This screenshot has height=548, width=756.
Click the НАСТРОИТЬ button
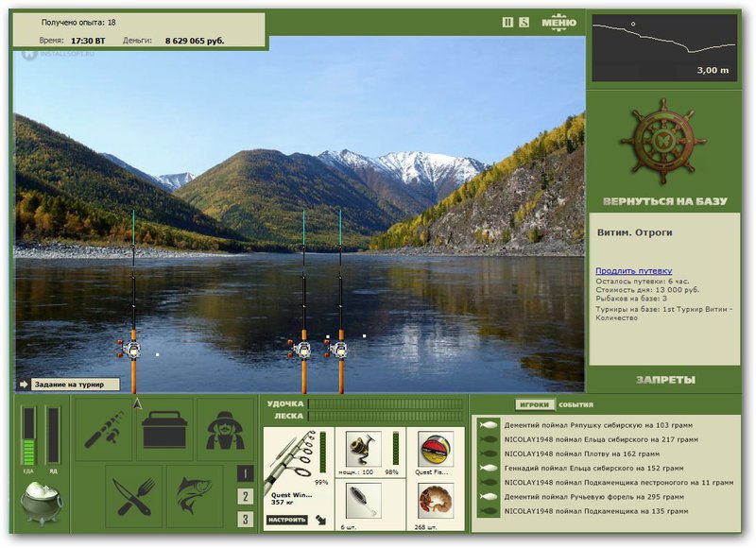[x=287, y=520]
